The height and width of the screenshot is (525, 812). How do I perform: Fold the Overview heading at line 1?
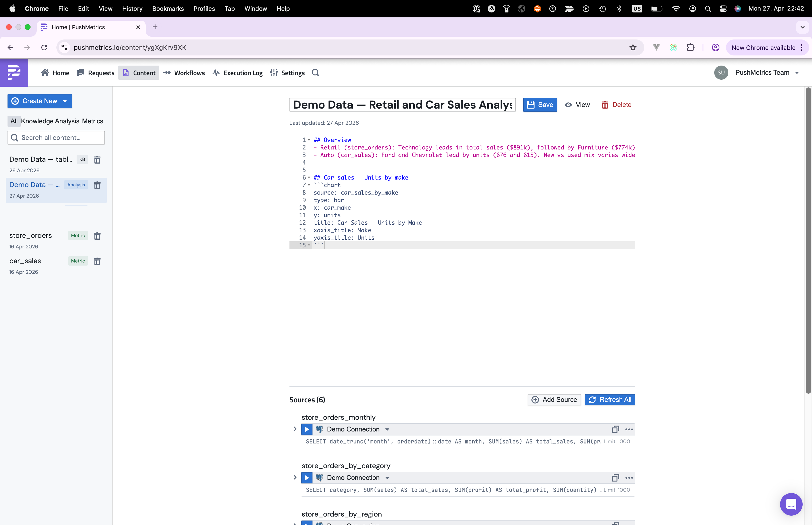pos(309,140)
